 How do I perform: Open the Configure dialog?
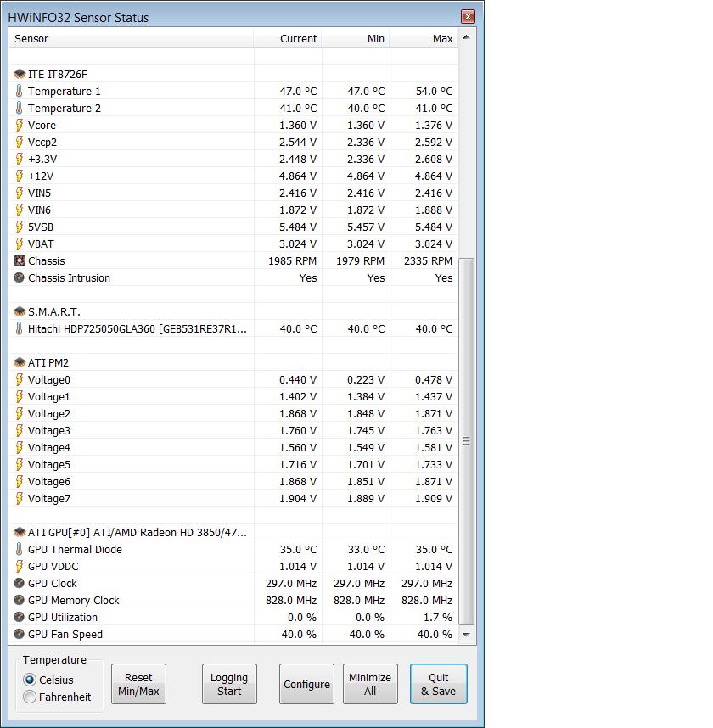tap(306, 684)
